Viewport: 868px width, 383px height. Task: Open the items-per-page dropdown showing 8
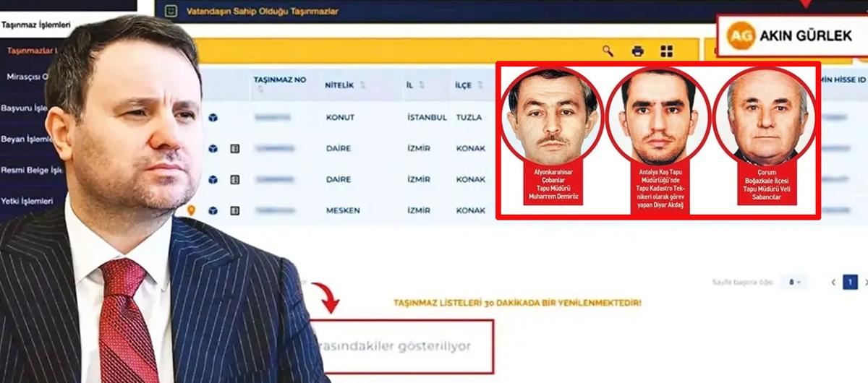795,282
